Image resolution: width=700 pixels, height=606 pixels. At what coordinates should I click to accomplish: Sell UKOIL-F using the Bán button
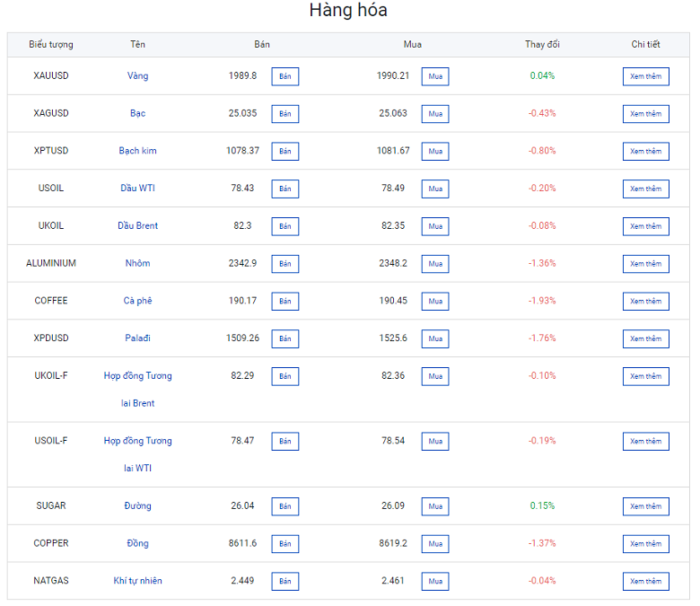pos(284,376)
